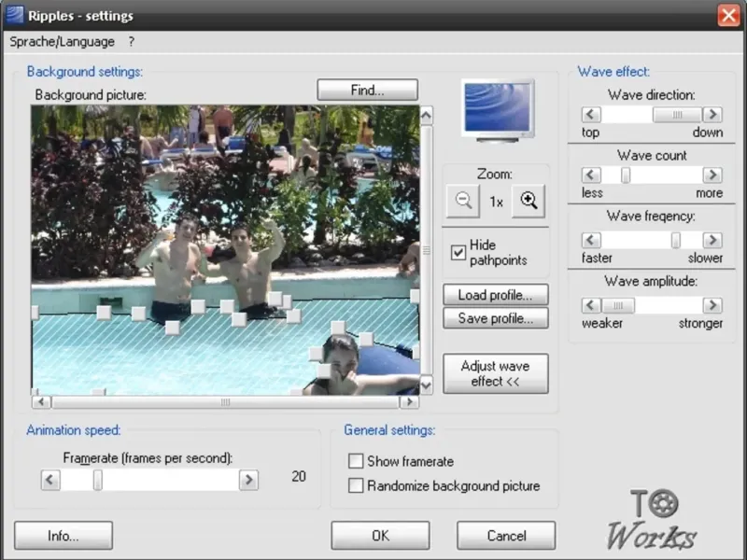This screenshot has height=560, width=747.
Task: Click the picture's vertical scrollbar down arrow
Action: point(427,385)
